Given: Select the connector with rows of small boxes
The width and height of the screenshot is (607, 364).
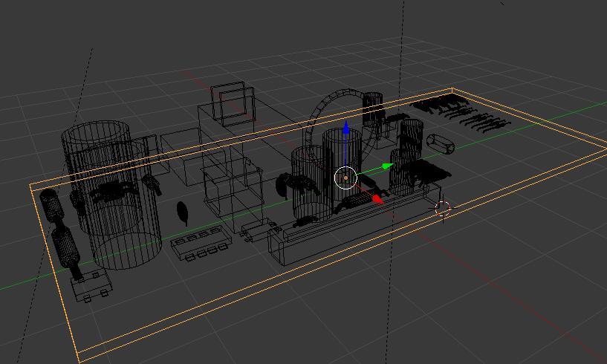Looking at the screenshot, I should 201,243.
